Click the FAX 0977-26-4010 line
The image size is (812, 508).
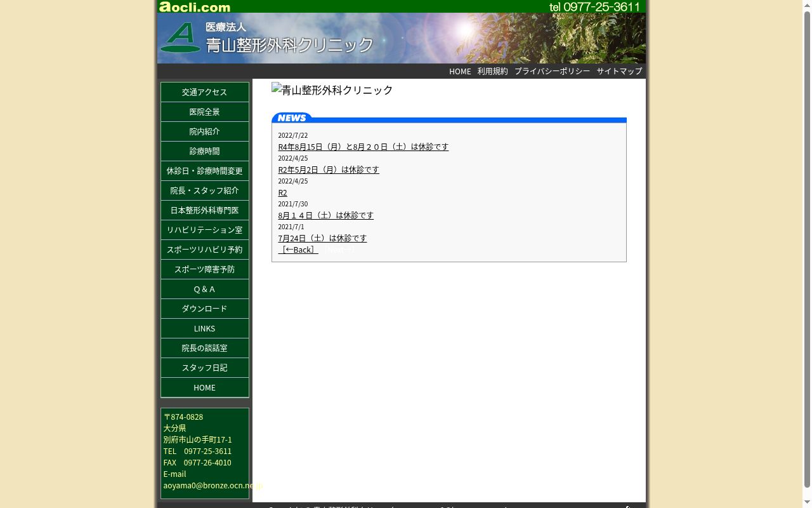(x=197, y=462)
